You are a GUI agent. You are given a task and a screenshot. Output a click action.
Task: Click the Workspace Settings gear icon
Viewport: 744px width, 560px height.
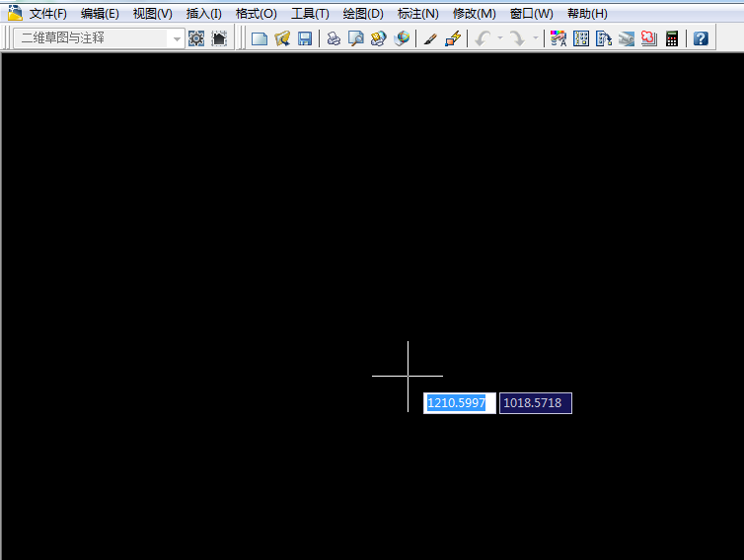pos(196,38)
